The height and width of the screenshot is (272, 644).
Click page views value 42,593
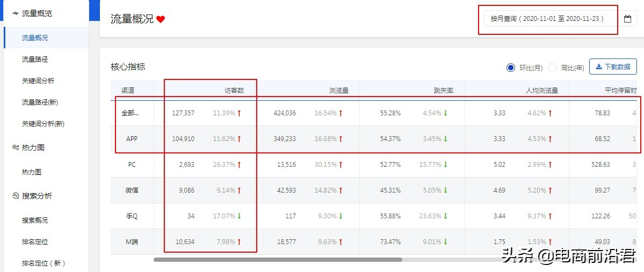(286, 190)
